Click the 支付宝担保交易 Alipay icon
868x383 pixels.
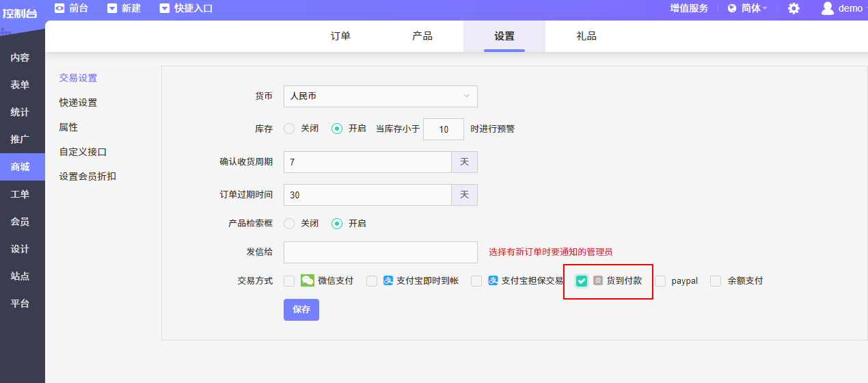(493, 280)
